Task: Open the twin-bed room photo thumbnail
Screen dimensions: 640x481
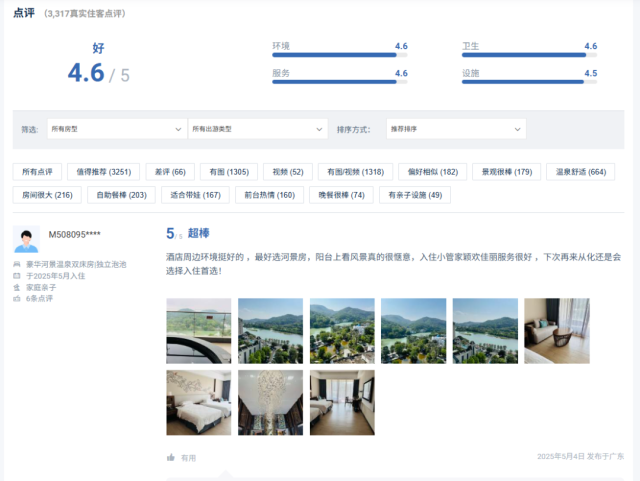Action: [198, 403]
